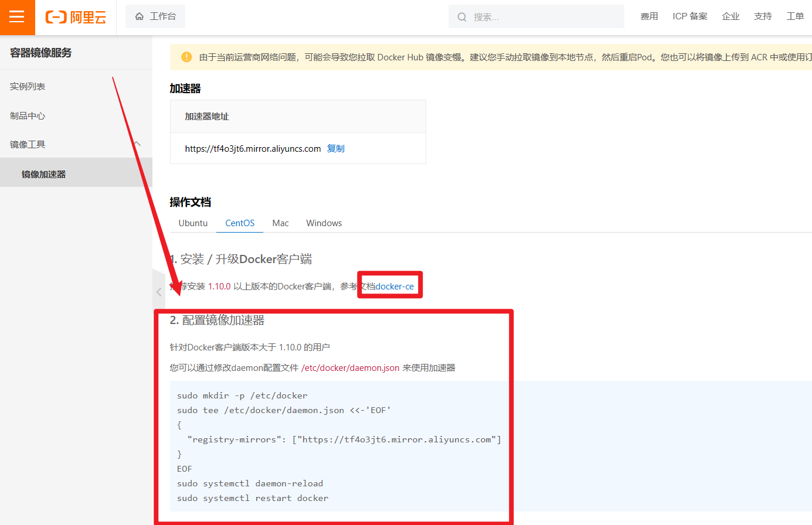Screen dimensions: 812x525
Task: Switch to the CentOS tab
Action: [240, 223]
